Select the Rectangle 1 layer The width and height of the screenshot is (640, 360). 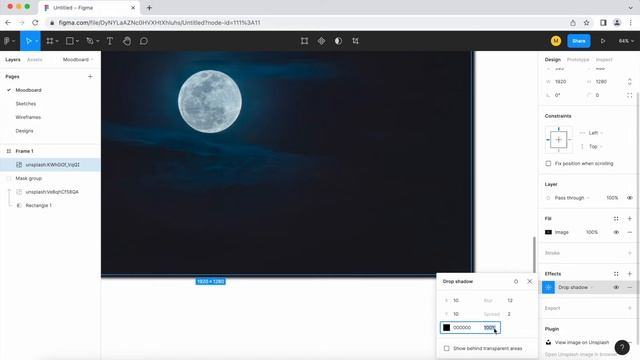pyautogui.click(x=38, y=206)
